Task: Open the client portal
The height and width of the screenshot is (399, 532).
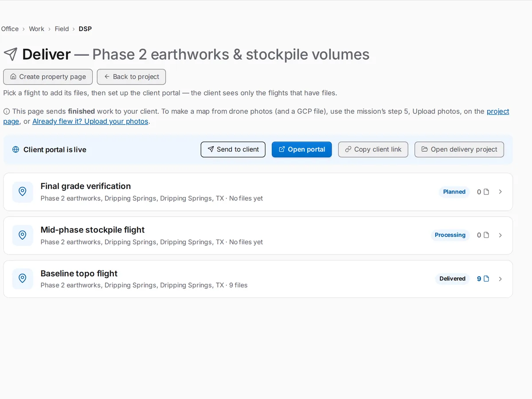Action: pyautogui.click(x=301, y=149)
